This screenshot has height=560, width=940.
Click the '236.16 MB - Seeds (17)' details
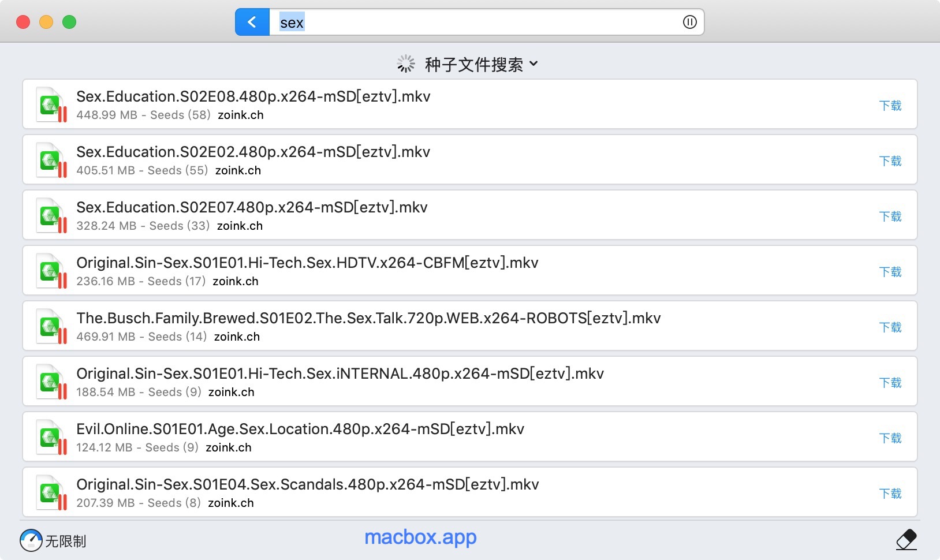coord(141,281)
